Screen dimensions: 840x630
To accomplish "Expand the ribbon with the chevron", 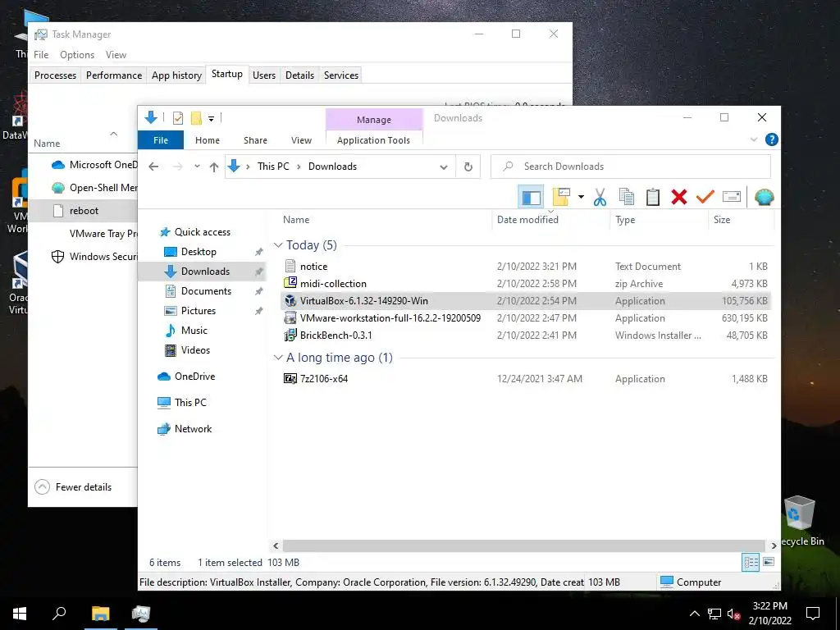I will tap(754, 139).
